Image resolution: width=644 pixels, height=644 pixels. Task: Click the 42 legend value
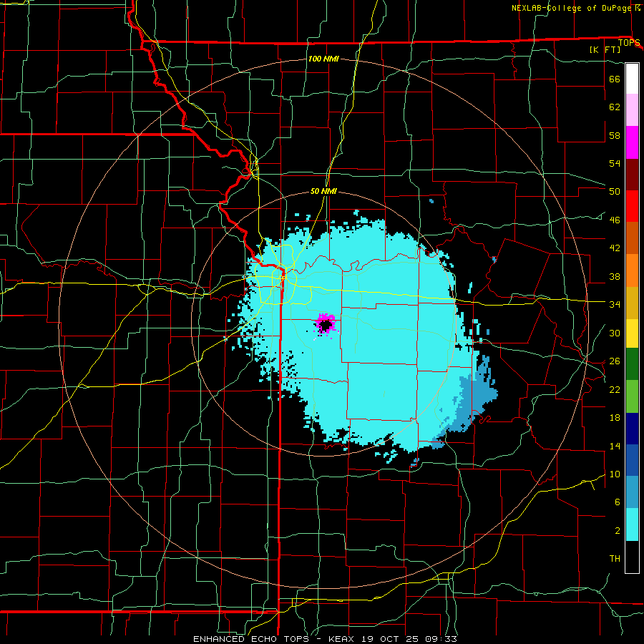615,248
